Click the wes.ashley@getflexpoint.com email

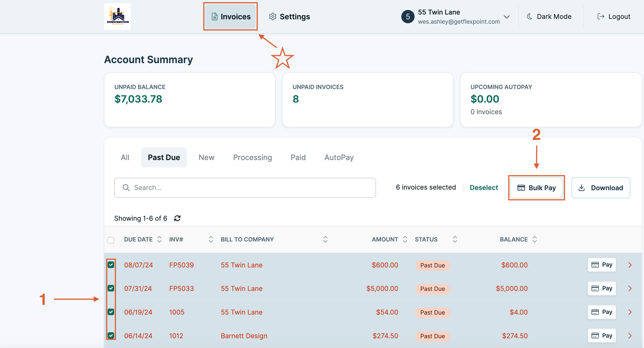click(459, 22)
